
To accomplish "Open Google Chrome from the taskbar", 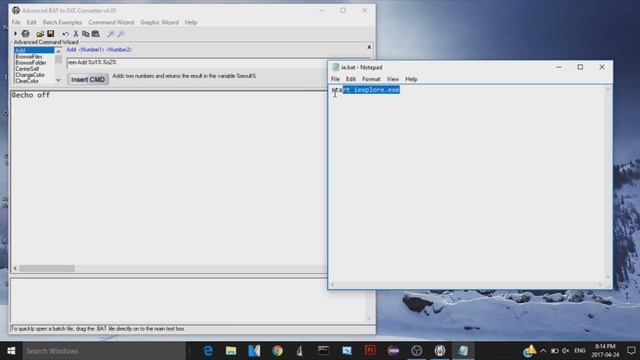I will click(278, 351).
